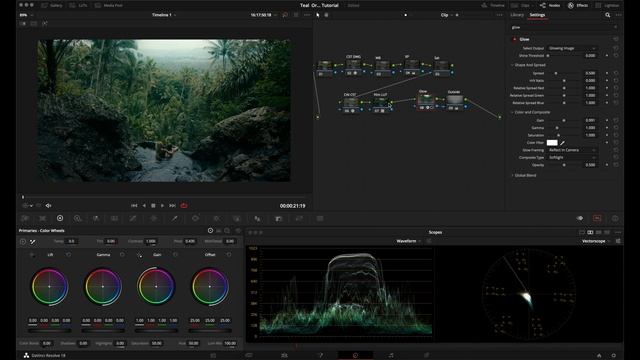The width and height of the screenshot is (640, 360).
Task: Collapse the Color and Composite section
Action: 512,112
